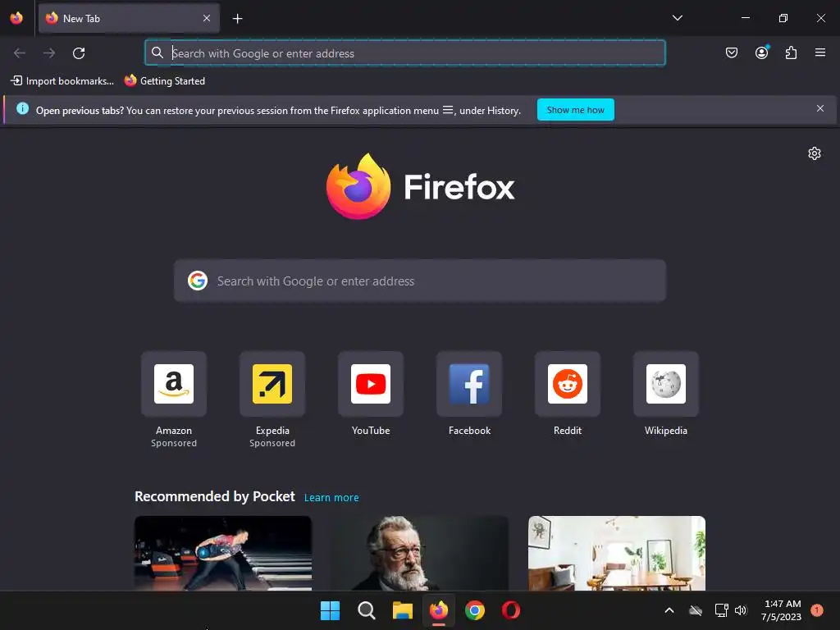This screenshot has width=840, height=630.
Task: Open volume speaker tray icon
Action: pyautogui.click(x=741, y=610)
